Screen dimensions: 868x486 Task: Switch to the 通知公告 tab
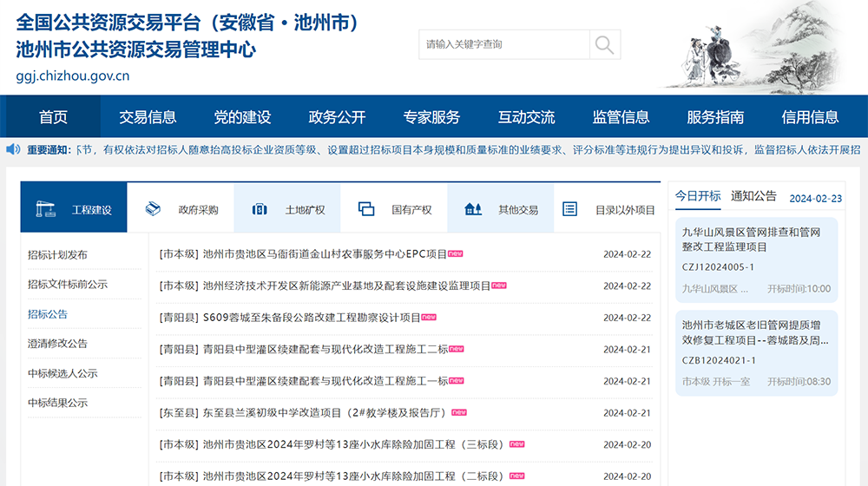[753, 196]
